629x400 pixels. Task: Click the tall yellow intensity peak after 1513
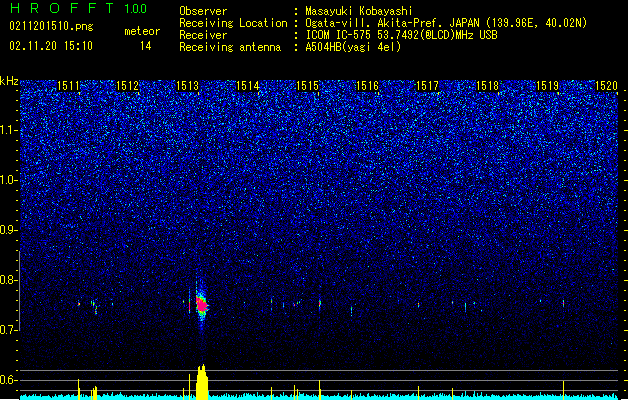tap(202, 382)
